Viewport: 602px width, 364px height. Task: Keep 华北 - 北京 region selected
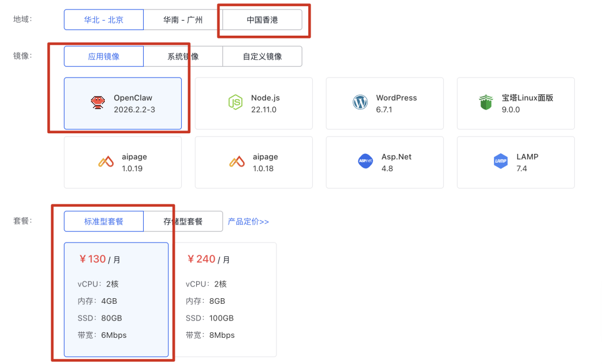(104, 20)
